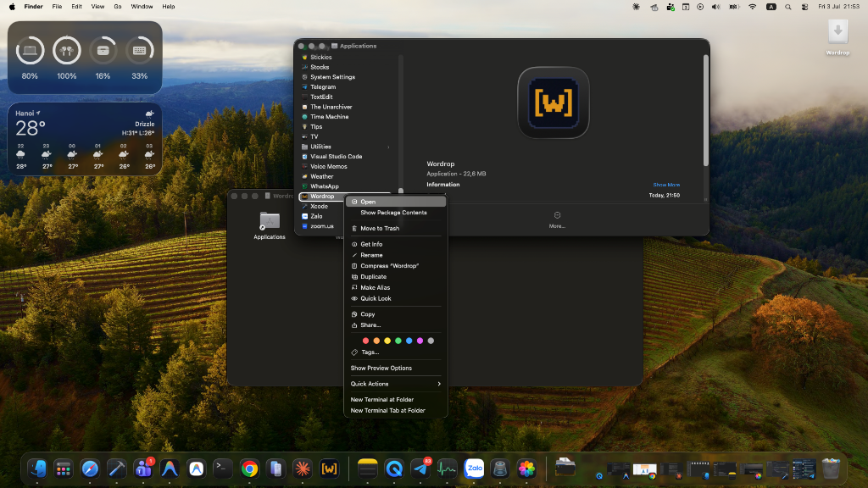Select Move to Trash in context menu
Screen dimensions: 868x488
(396, 228)
